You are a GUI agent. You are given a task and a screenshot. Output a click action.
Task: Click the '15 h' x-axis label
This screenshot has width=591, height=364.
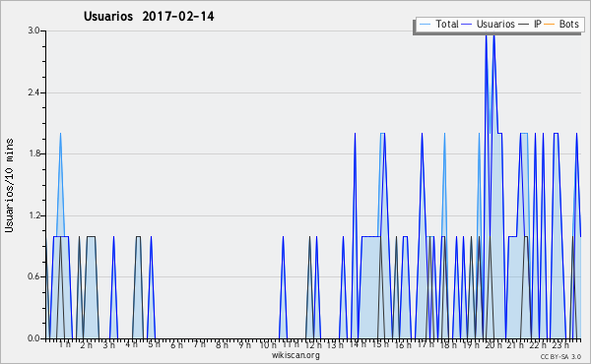pyautogui.click(x=380, y=344)
